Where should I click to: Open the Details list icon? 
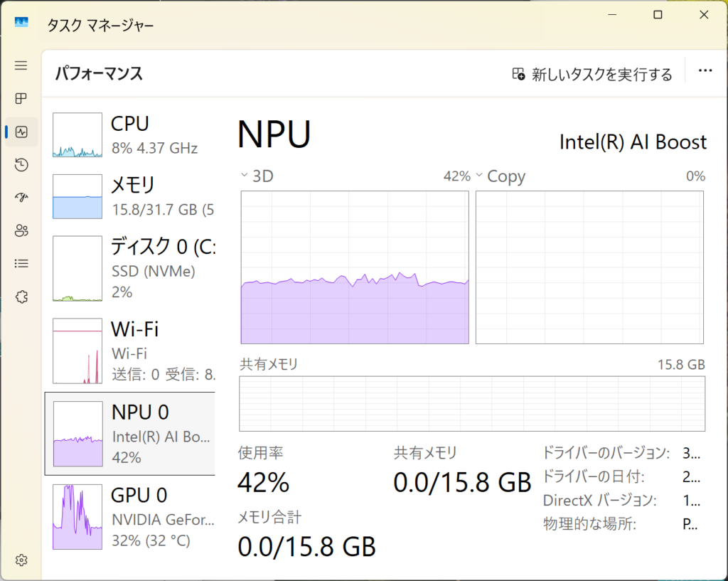[21, 263]
